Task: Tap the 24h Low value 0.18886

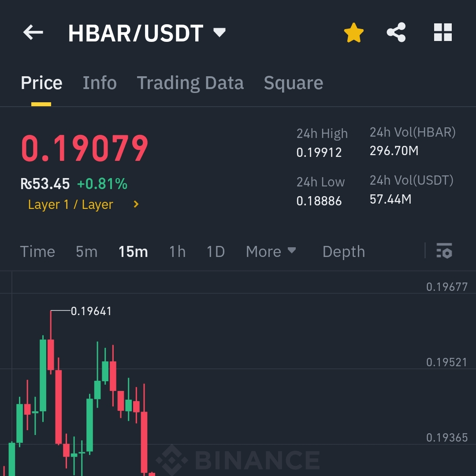Action: 319,201
